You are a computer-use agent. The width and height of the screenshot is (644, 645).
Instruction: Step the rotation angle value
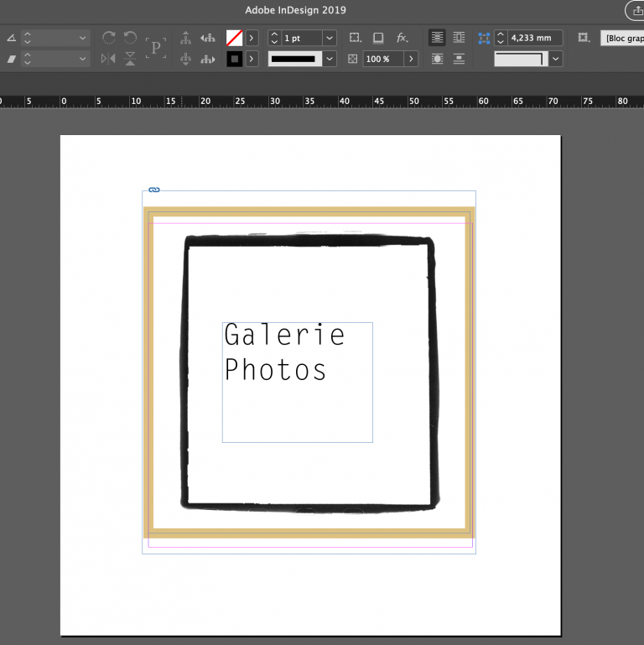tap(28, 39)
